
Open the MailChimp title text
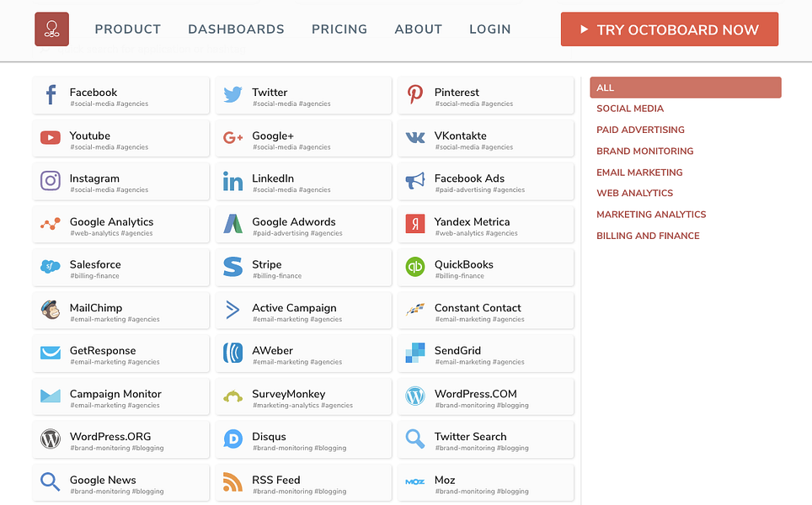pos(96,308)
